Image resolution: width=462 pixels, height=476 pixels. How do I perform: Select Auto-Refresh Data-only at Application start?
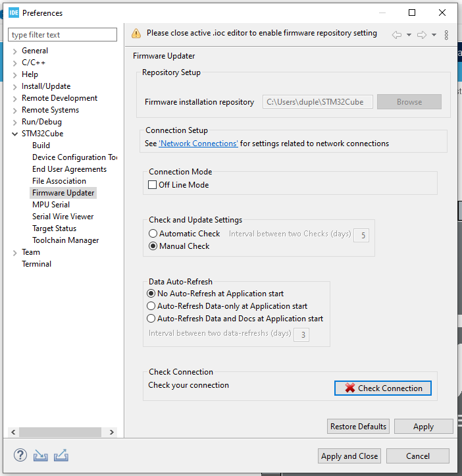[151, 306]
